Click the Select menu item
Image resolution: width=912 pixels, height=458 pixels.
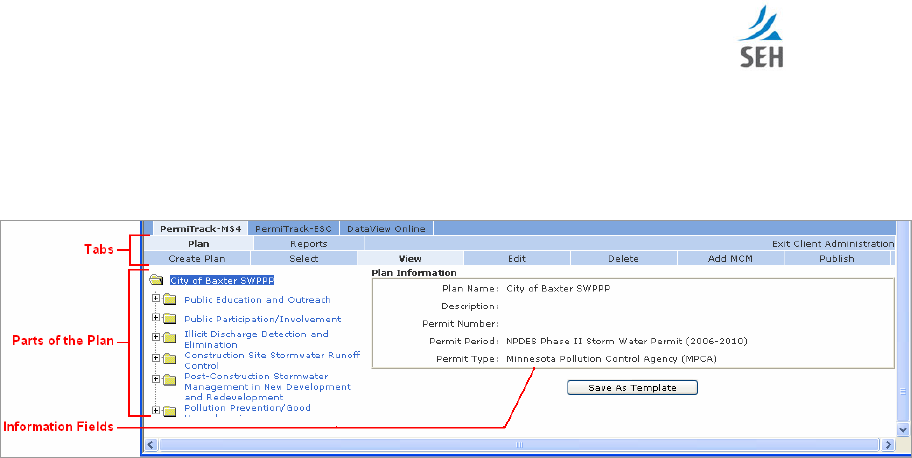pyautogui.click(x=304, y=258)
